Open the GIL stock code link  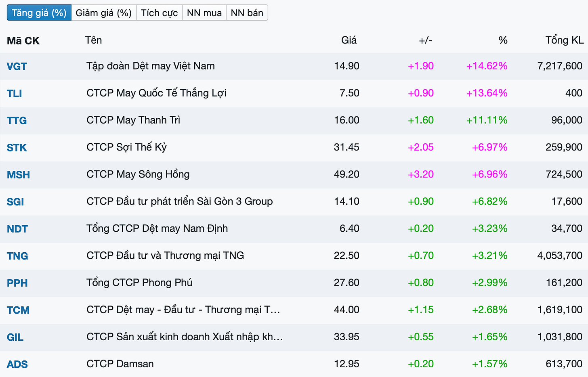point(15,337)
